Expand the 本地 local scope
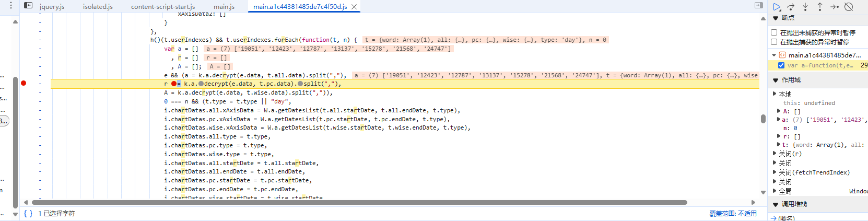 click(775, 94)
